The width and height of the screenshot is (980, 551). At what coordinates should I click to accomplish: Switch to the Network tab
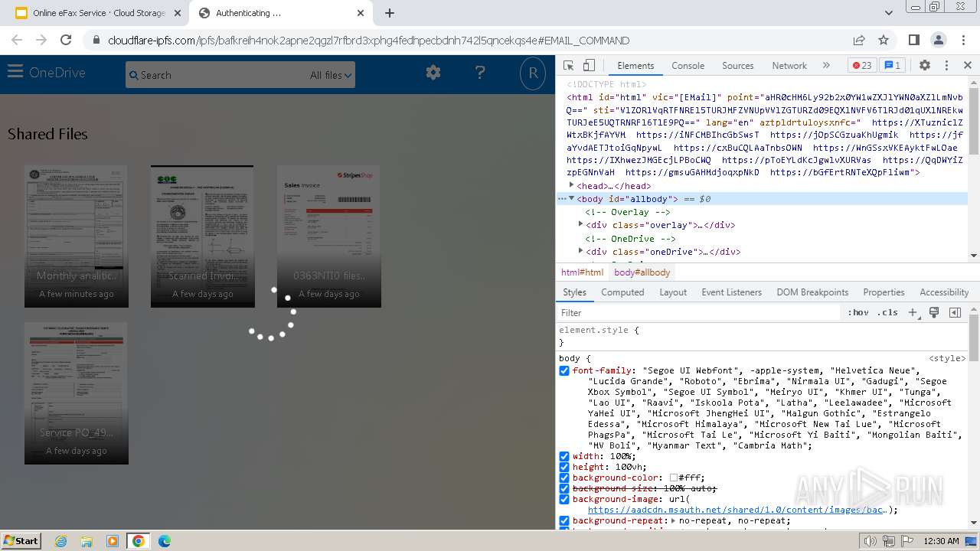pos(789,66)
